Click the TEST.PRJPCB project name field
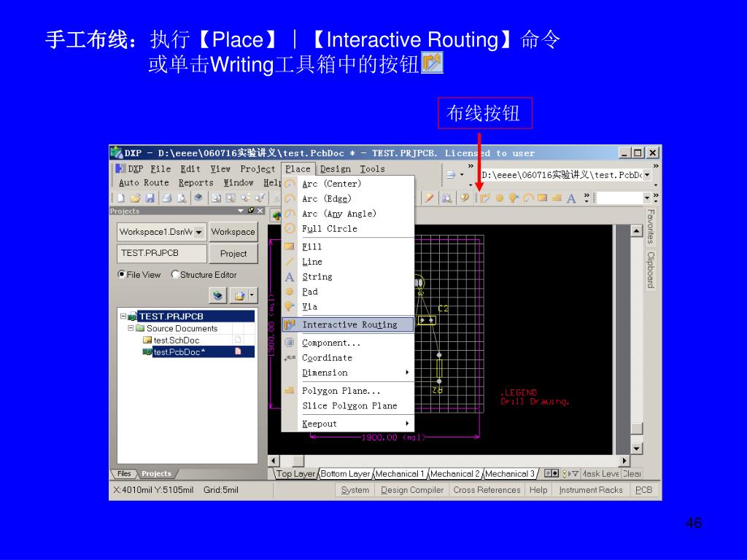This screenshot has height=560, width=747. click(162, 253)
